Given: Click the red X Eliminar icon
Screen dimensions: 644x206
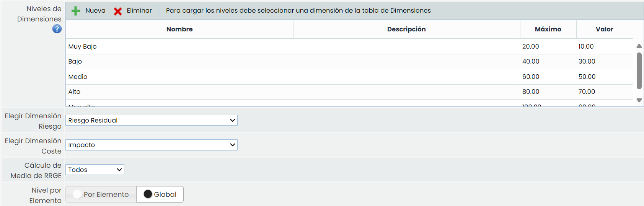Looking at the screenshot, I should (x=118, y=11).
